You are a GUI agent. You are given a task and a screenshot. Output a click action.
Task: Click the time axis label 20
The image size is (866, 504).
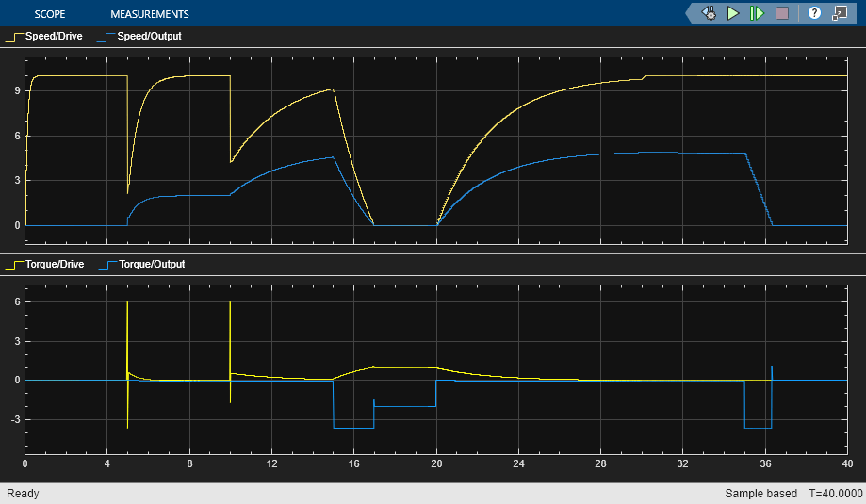click(436, 463)
